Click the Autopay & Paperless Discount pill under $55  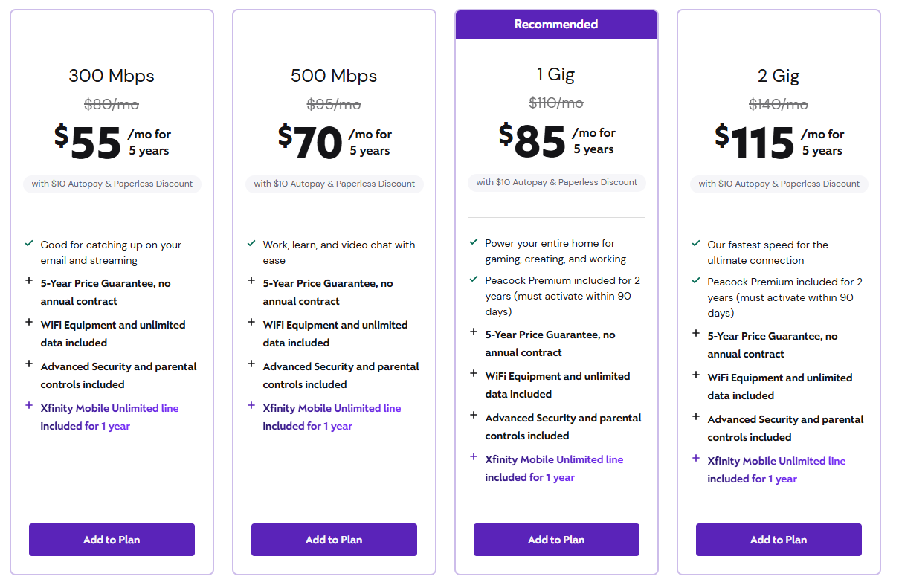point(112,184)
